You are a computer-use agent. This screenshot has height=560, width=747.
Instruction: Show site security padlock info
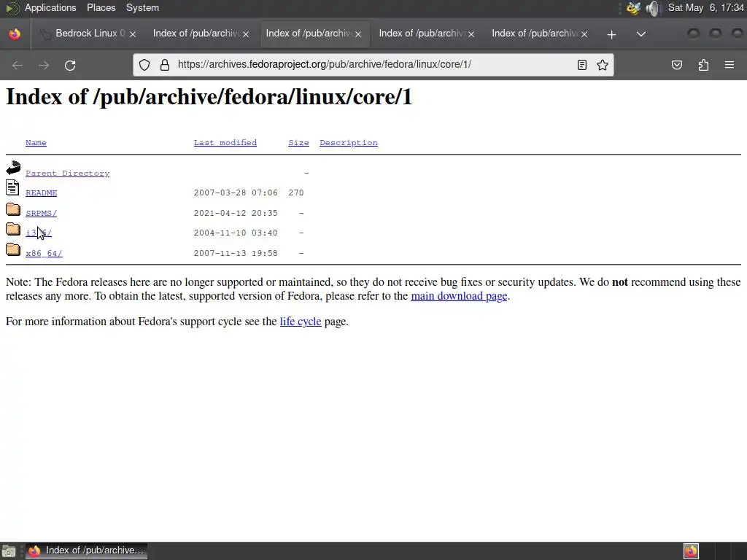click(165, 65)
